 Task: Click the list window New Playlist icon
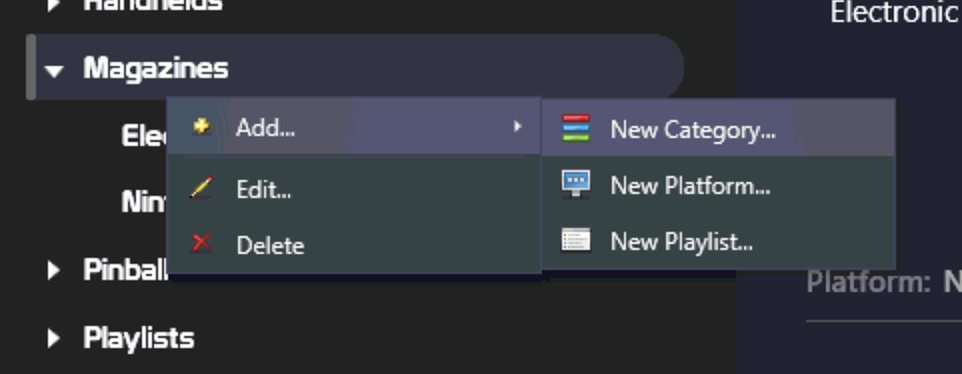575,240
